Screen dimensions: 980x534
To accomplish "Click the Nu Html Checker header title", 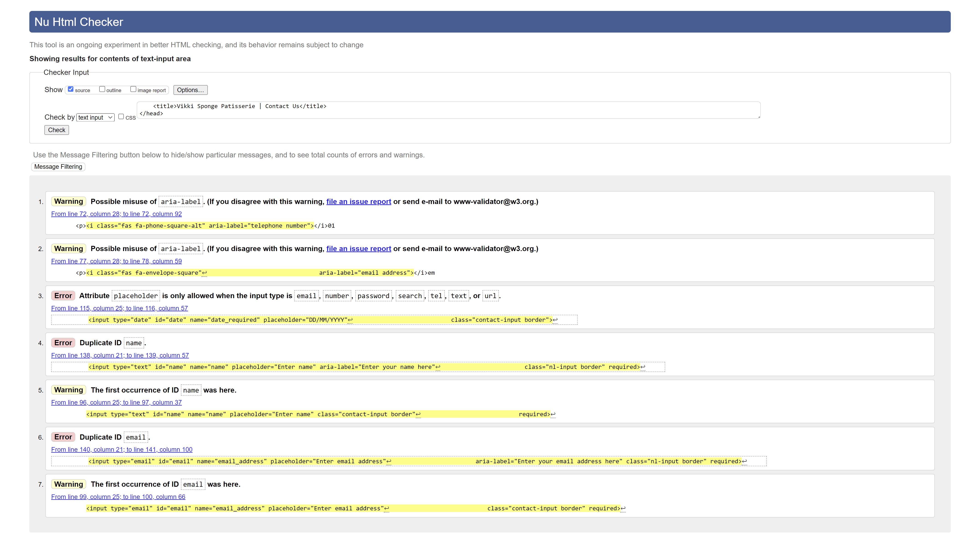I will (79, 22).
